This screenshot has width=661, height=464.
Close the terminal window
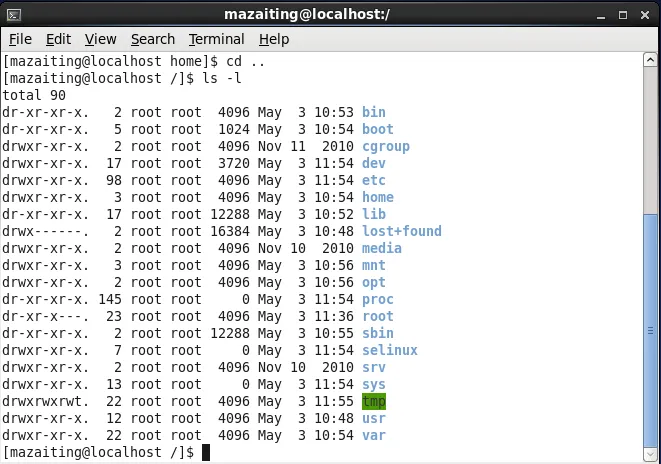[x=645, y=16]
